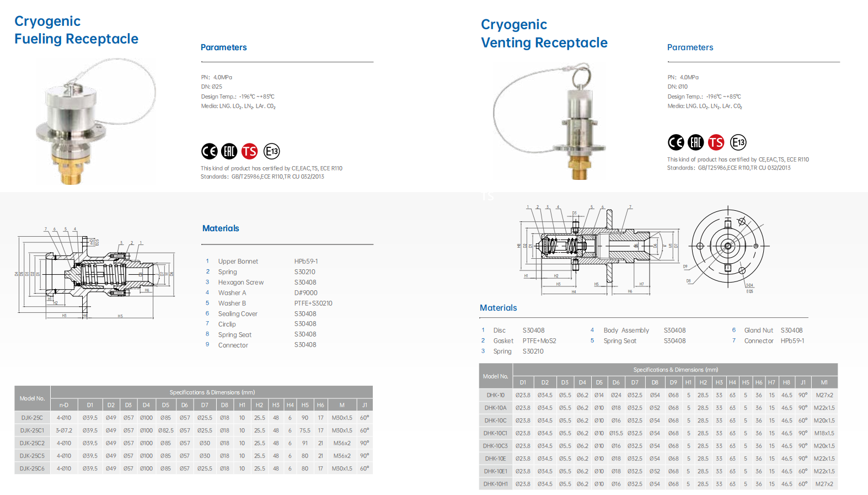Click Sealing Cover in the materials list
The height and width of the screenshot is (495, 868).
pos(238,314)
